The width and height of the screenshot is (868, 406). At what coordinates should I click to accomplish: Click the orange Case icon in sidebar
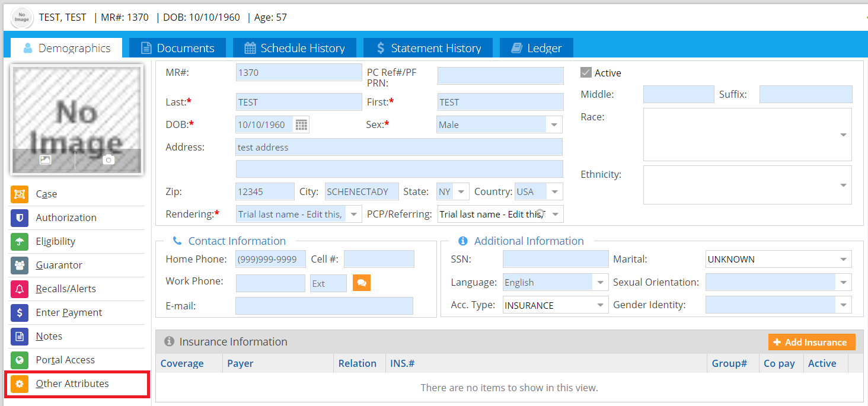pos(20,194)
